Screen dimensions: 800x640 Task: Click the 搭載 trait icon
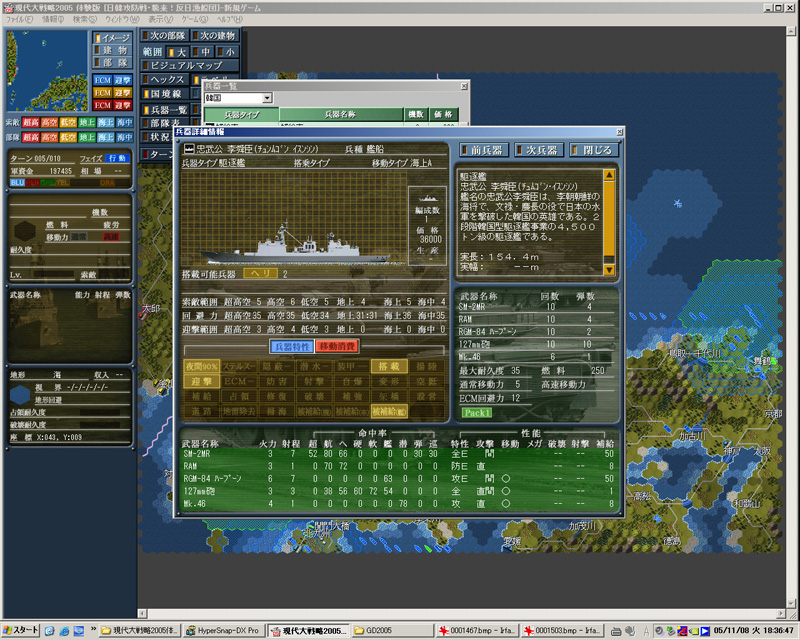click(x=389, y=366)
